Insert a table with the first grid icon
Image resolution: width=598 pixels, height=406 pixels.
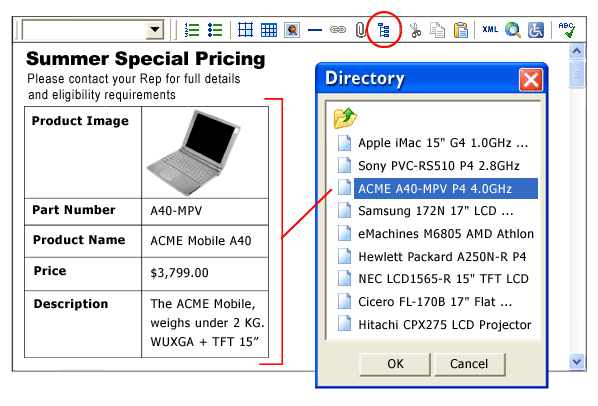[x=245, y=30]
